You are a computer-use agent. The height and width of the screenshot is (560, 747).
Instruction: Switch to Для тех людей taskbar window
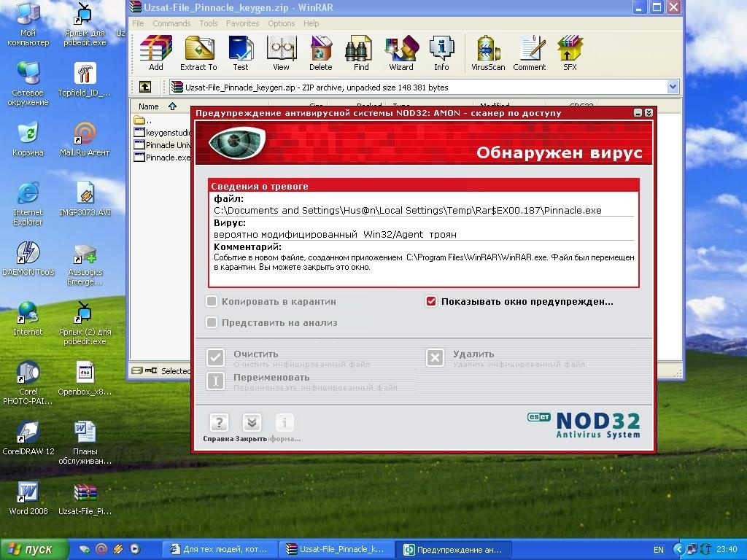[220, 550]
